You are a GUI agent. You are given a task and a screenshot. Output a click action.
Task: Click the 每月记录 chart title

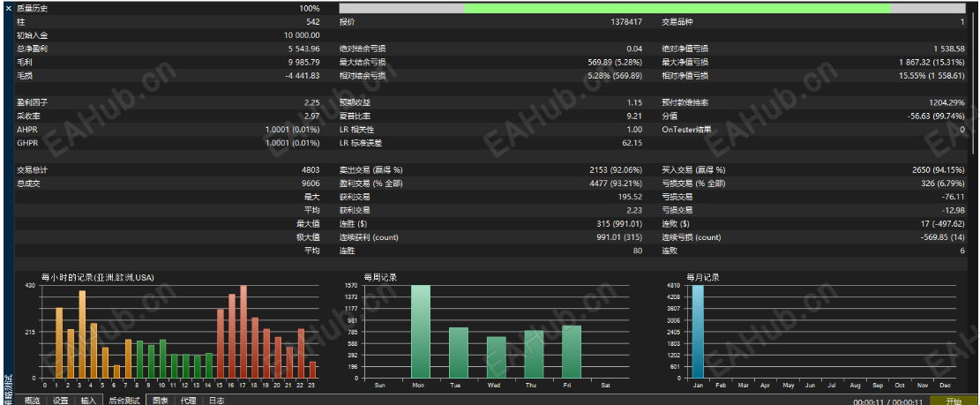[702, 277]
